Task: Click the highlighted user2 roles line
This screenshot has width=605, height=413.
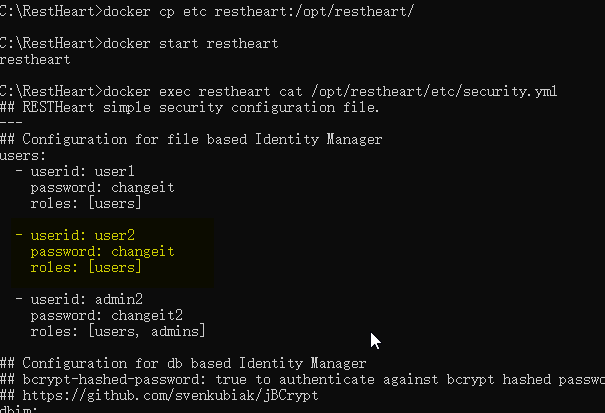Action: pyautogui.click(x=86, y=267)
